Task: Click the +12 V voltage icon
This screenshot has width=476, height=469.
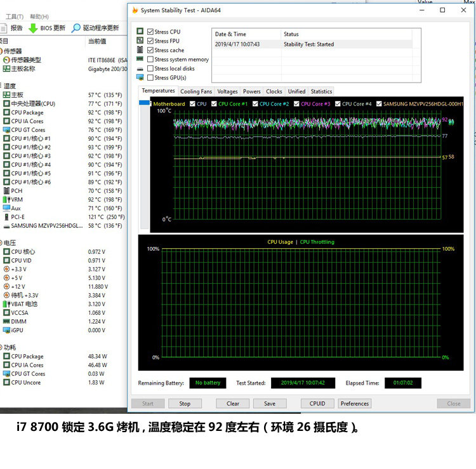Action: [6, 286]
